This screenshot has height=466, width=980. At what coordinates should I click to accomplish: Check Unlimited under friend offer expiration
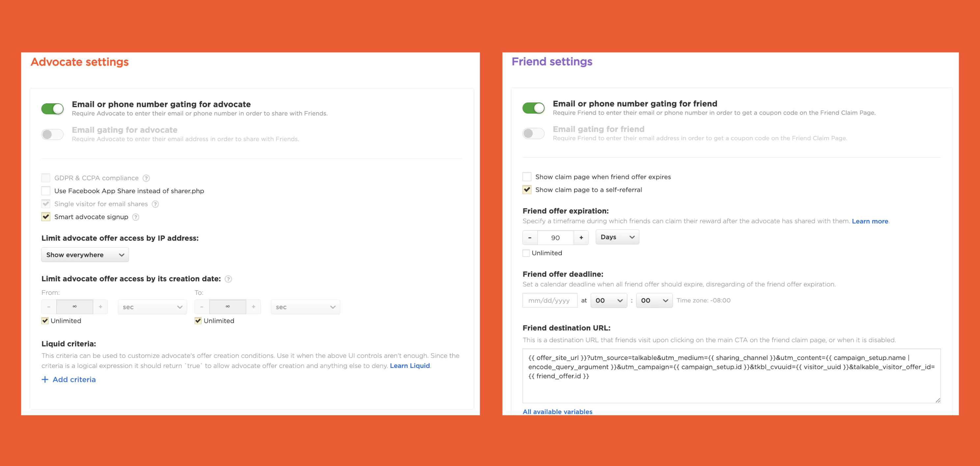click(x=526, y=253)
